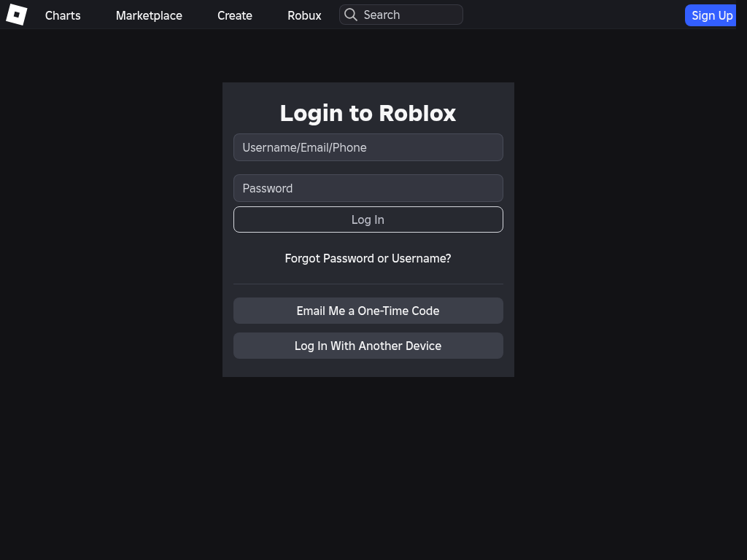Select Robux in the navigation bar
Screen dimensions: 747x560
304,15
